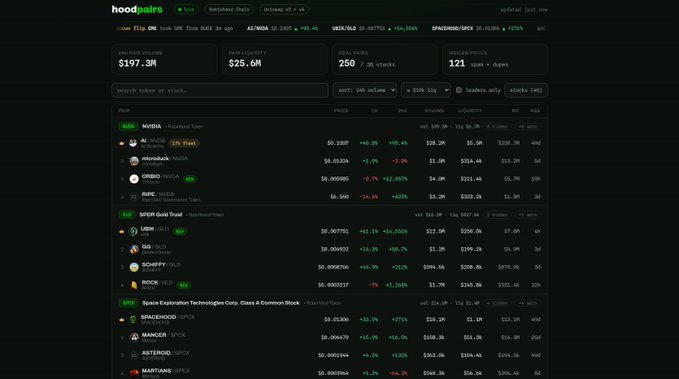This screenshot has width=679, height=379.
Task: Click the Space Exploration Technologies Corp. group title
Action: [221, 303]
